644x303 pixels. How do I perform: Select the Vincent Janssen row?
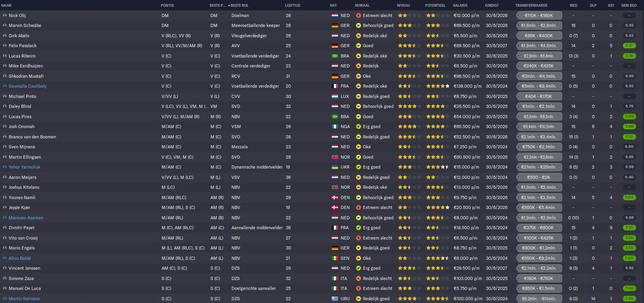point(322,268)
